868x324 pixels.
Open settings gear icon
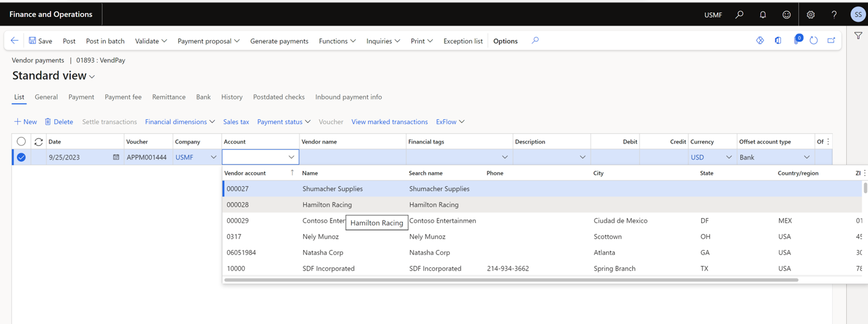[811, 15]
